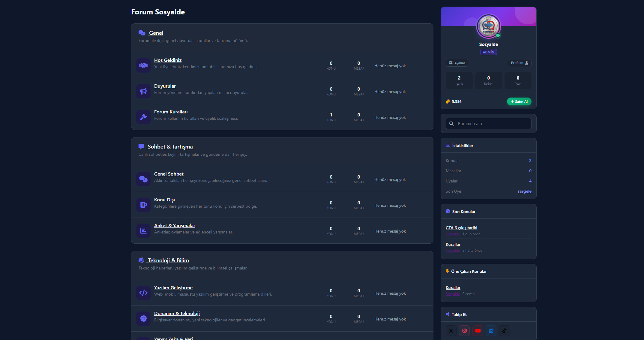
Task: Click Üyeler count in İstatistikler
Action: point(530,181)
